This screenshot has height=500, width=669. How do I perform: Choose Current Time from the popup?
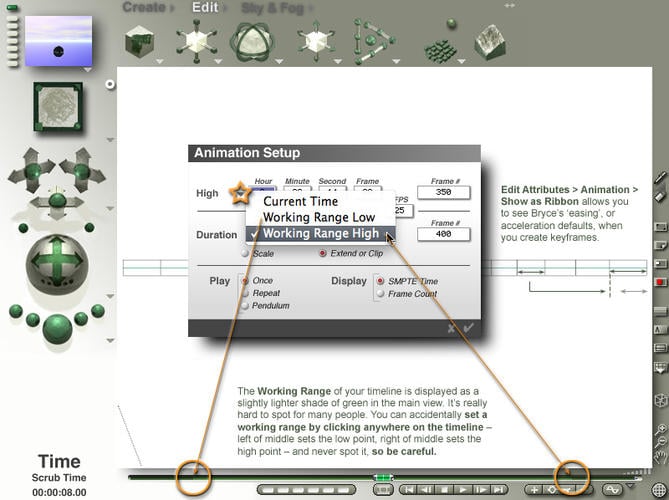320,201
